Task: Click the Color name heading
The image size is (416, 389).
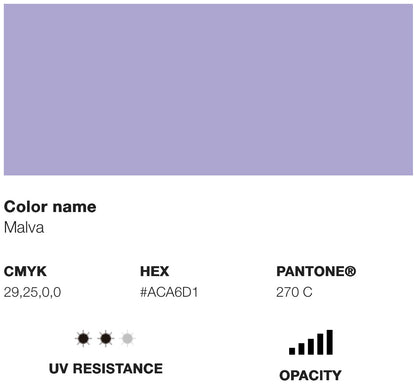Action: pos(50,207)
